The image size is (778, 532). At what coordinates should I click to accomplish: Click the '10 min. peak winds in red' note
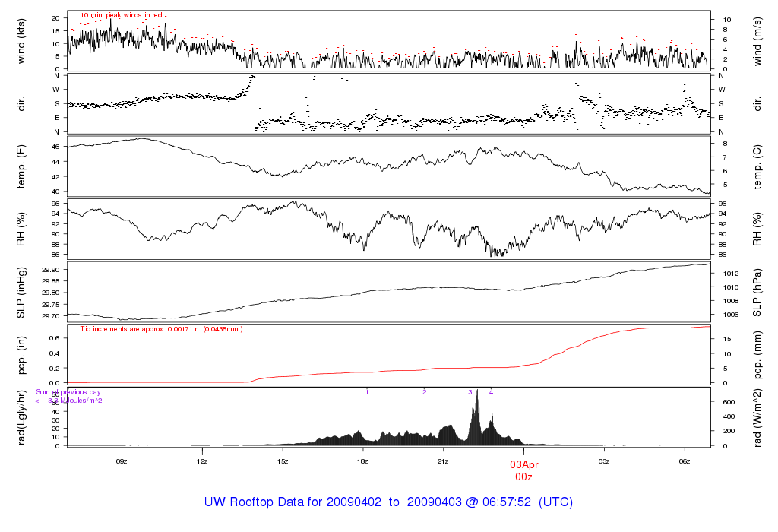pos(122,15)
